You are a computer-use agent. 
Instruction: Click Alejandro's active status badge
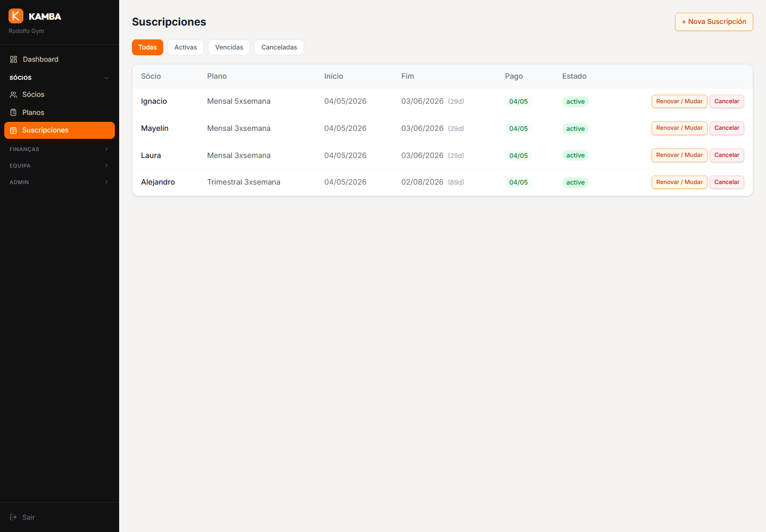(x=576, y=182)
